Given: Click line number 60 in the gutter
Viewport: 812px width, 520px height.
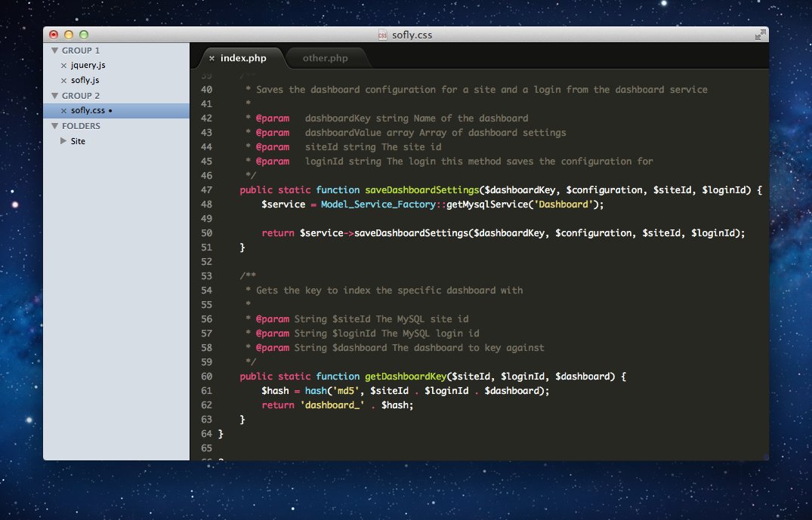Looking at the screenshot, I should 207,376.
